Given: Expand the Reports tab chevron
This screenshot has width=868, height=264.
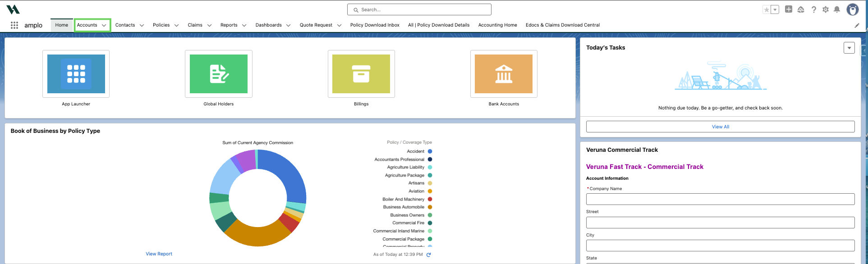Looking at the screenshot, I should click(244, 26).
